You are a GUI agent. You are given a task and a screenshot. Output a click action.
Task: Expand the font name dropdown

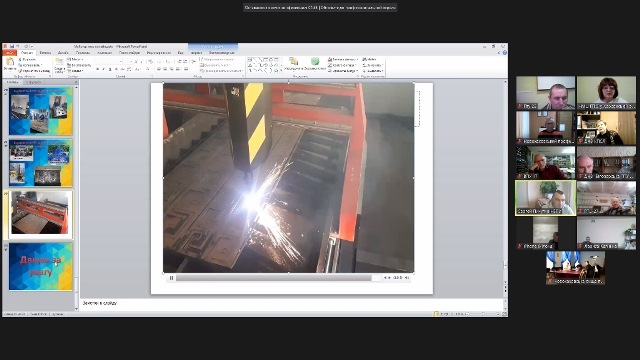pyautogui.click(x=121, y=62)
